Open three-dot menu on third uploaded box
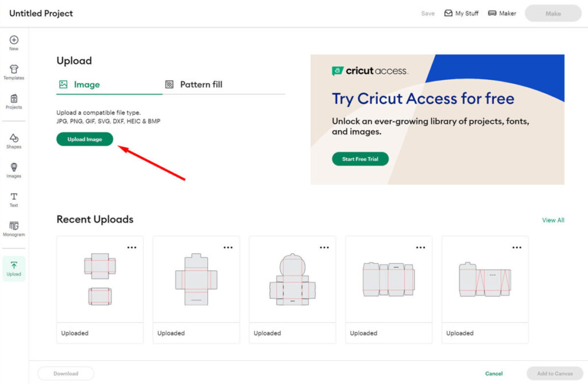The width and height of the screenshot is (588, 384). point(324,247)
